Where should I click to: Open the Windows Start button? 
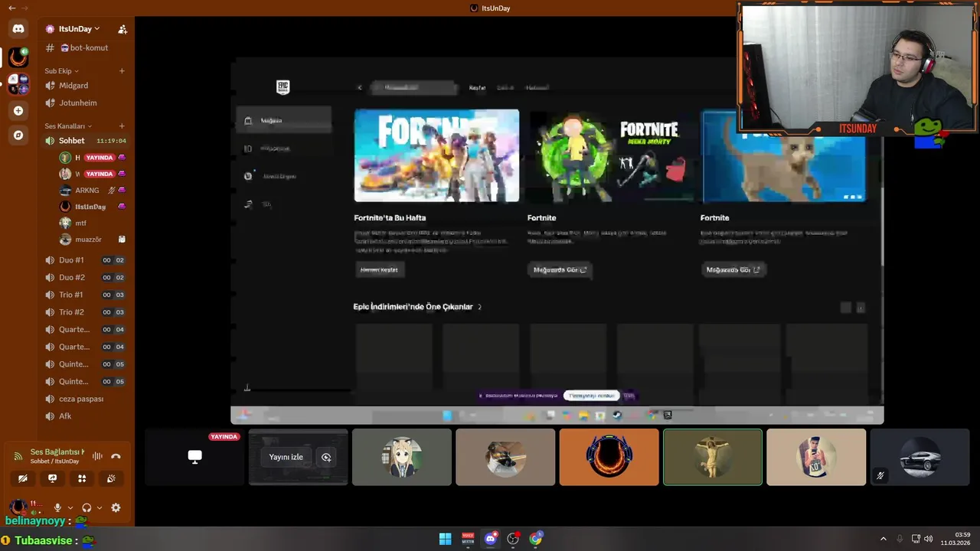[x=445, y=539]
